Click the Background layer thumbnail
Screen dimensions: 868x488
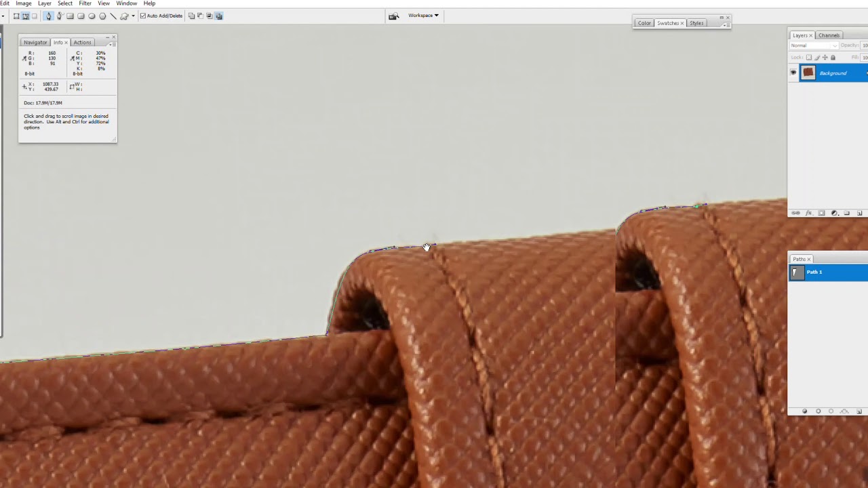coord(808,73)
